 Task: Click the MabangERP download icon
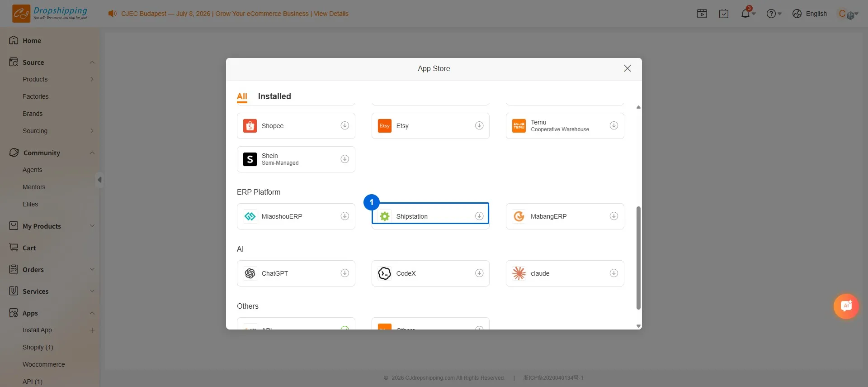tap(613, 216)
